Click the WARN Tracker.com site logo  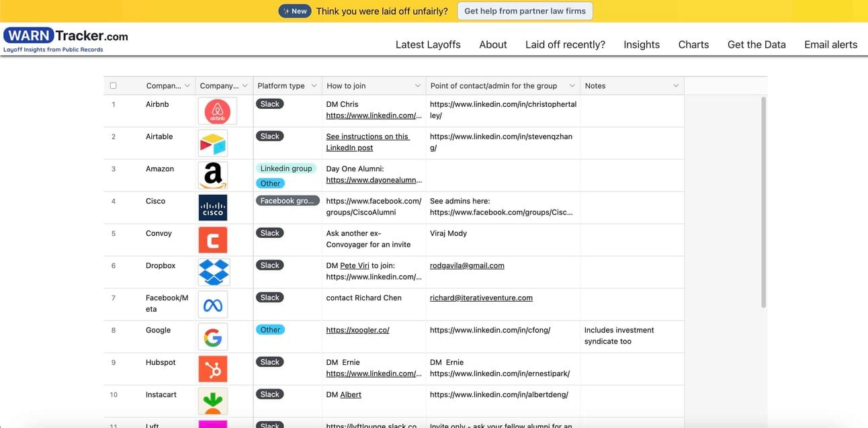click(x=66, y=38)
